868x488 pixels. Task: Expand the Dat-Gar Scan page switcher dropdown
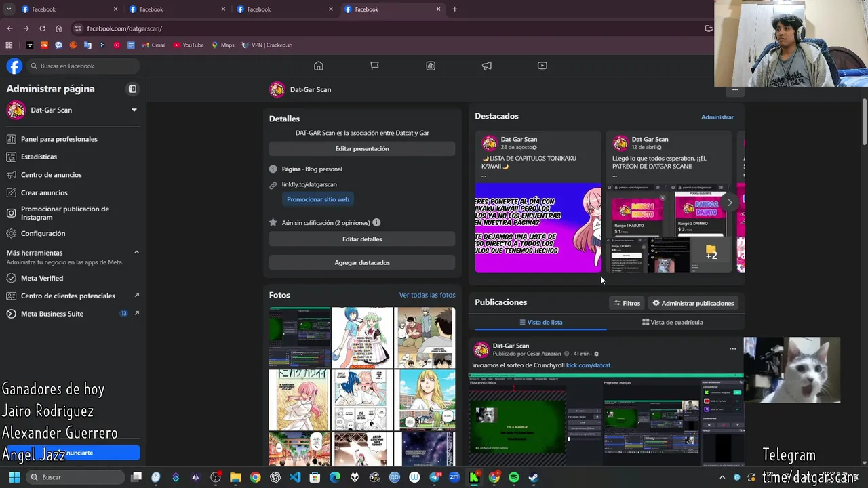tap(134, 110)
